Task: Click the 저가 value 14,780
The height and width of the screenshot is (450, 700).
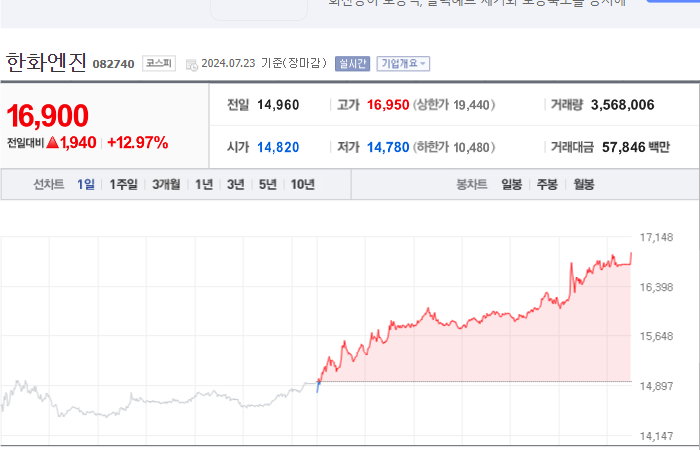Action: click(388, 147)
